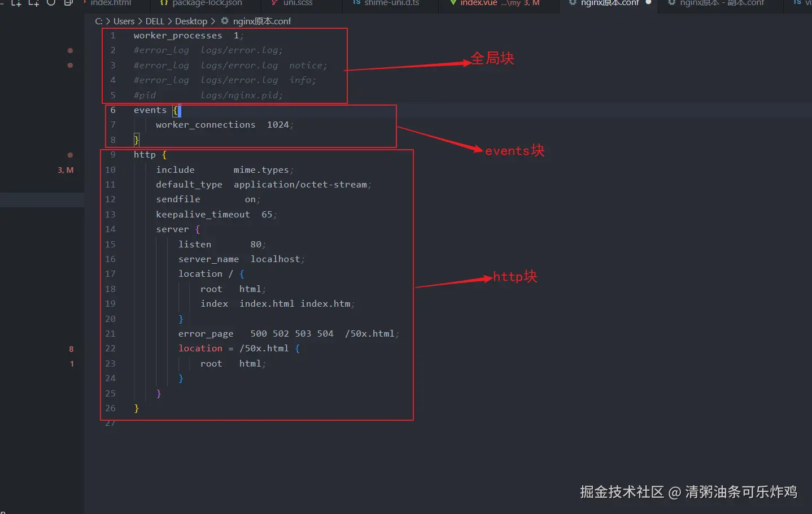Click the 'sendfile' directive
The image size is (812, 514).
click(178, 199)
